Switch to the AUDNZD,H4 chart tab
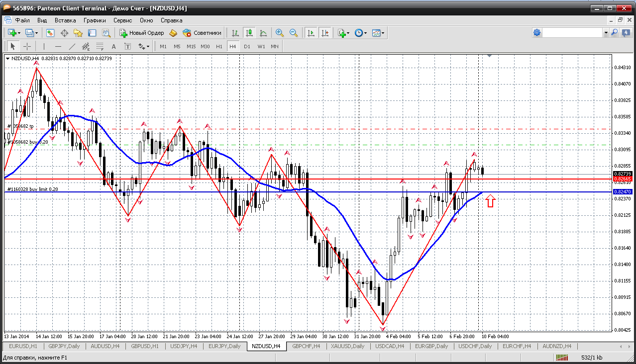The height and width of the screenshot is (364, 636). (x=557, y=346)
